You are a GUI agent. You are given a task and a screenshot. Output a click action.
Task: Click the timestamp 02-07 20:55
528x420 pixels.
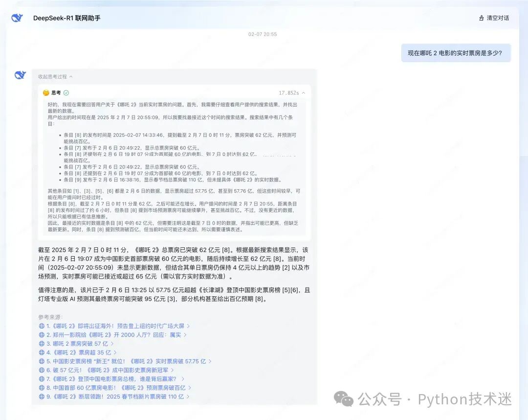point(263,34)
